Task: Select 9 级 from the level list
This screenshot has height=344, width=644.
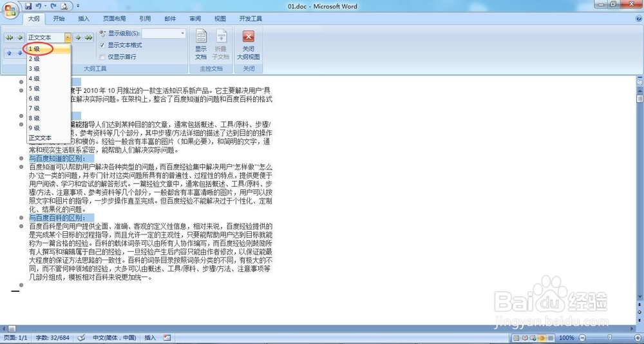Action: tap(49, 128)
